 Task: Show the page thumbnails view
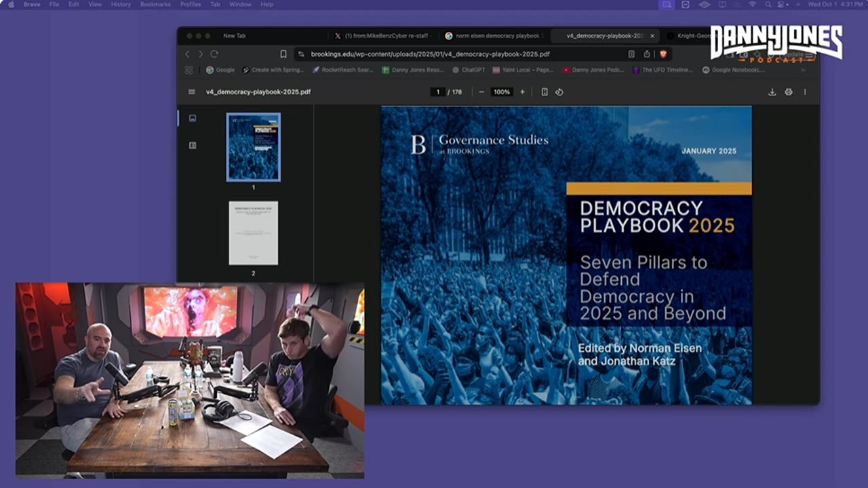193,118
